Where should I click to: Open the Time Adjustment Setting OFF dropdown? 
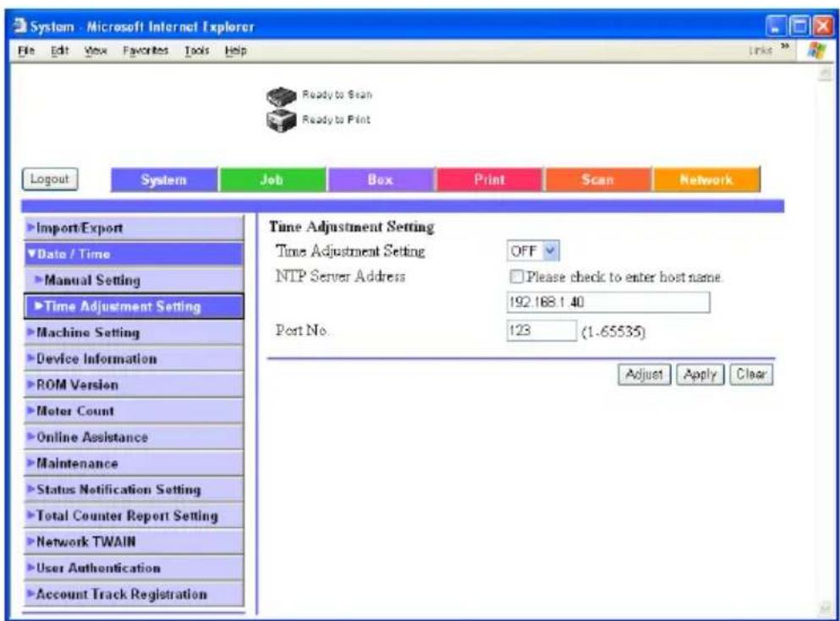click(533, 250)
